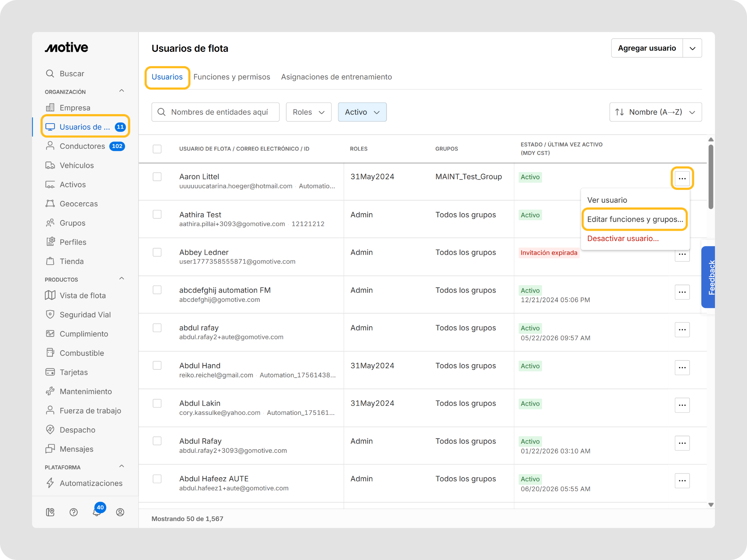Collapse the Organización section
Viewport: 747px width, 560px height.
[x=122, y=91]
